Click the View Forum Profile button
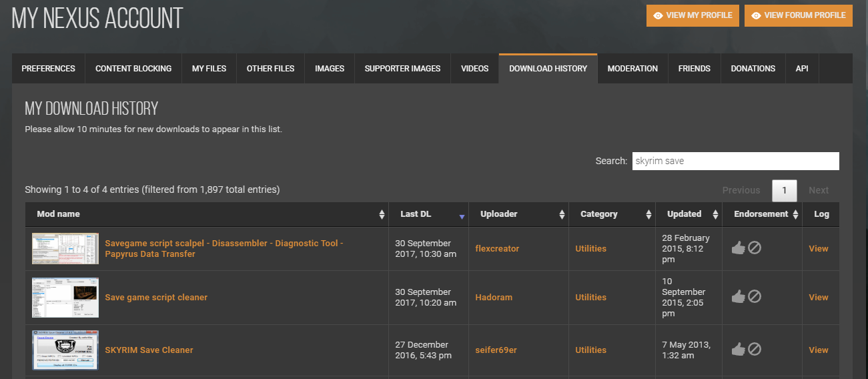Viewport: 868px width, 379px height. (x=799, y=15)
